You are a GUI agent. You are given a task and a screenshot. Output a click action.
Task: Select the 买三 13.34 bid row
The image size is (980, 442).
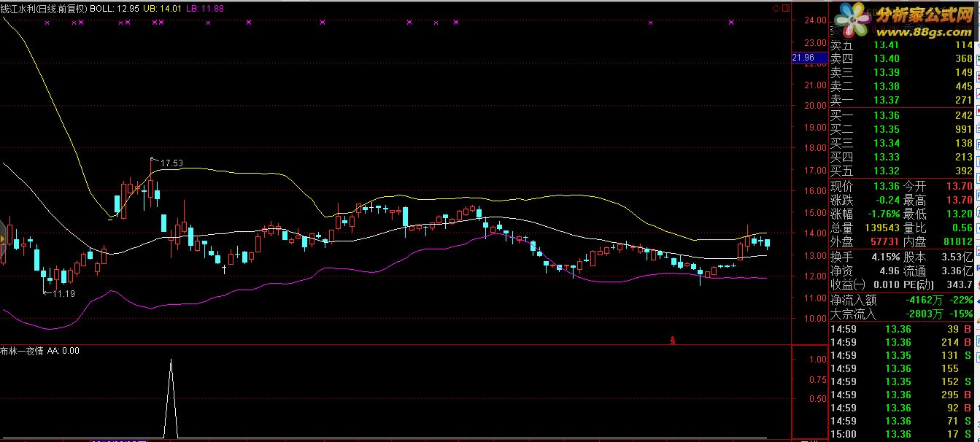(x=902, y=144)
